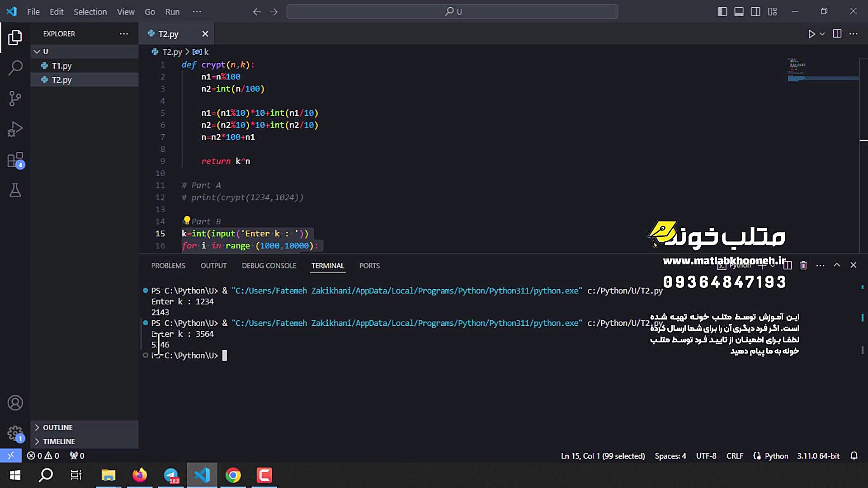
Task: Switch to the DEBUG CONSOLE tab
Action: click(269, 266)
